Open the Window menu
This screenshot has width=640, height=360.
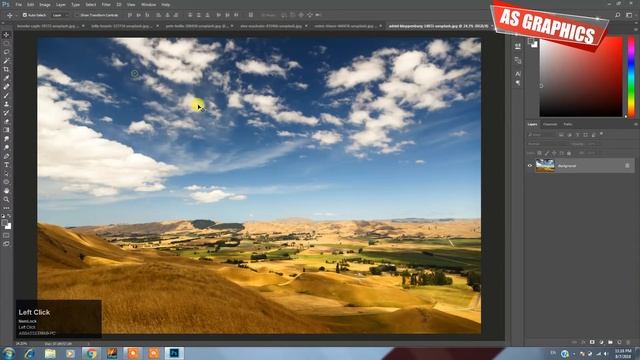[x=148, y=4]
